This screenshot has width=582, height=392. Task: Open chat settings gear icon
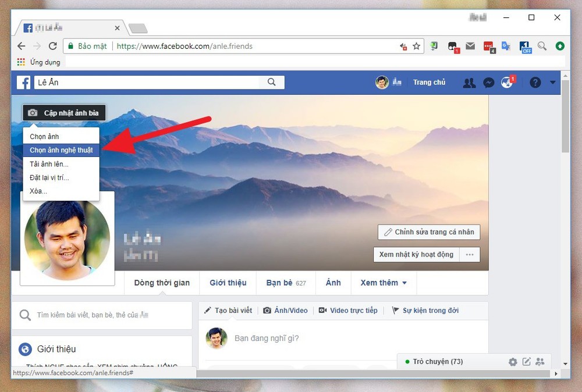coord(513,362)
